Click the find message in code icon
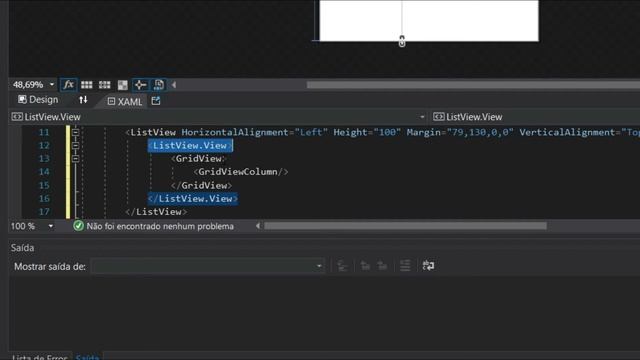Screen dimensions: 640x360 coord(342,266)
